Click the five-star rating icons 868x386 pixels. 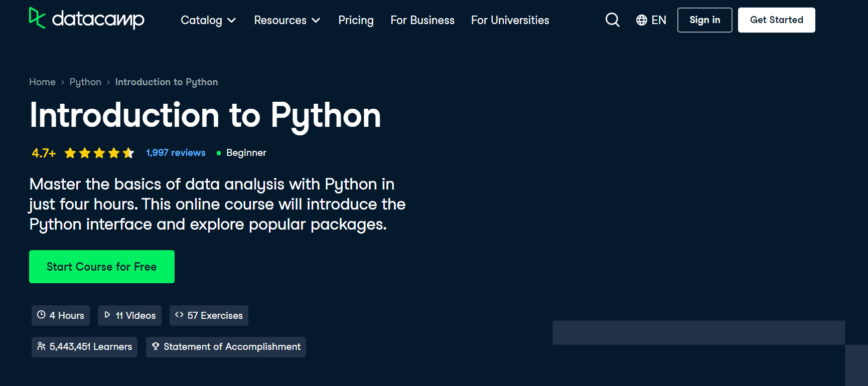pyautogui.click(x=99, y=153)
